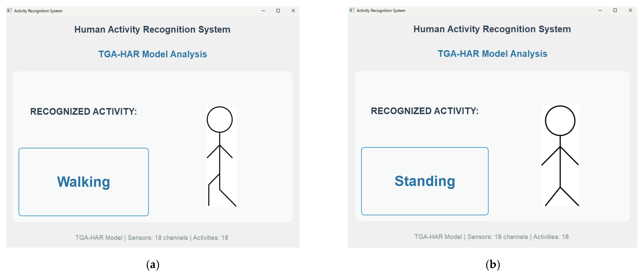Click the Walking result box
Image resolution: width=644 pixels, height=275 pixels.
(x=83, y=182)
